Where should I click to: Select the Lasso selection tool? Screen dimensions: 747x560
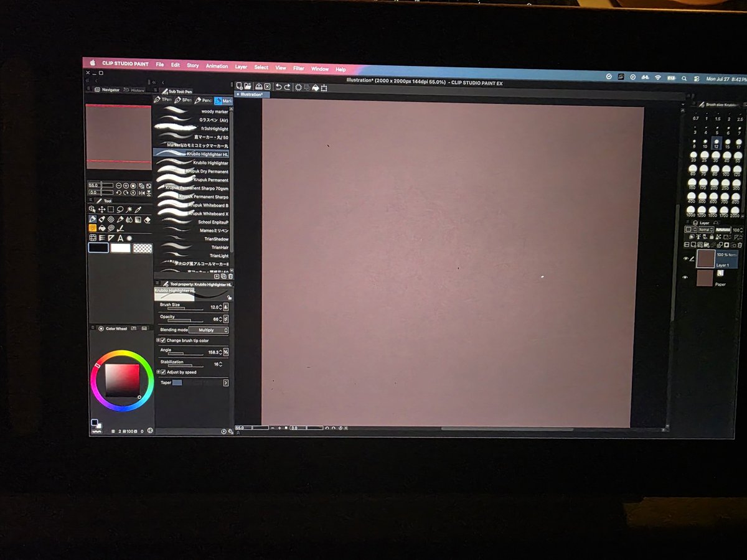click(x=120, y=210)
